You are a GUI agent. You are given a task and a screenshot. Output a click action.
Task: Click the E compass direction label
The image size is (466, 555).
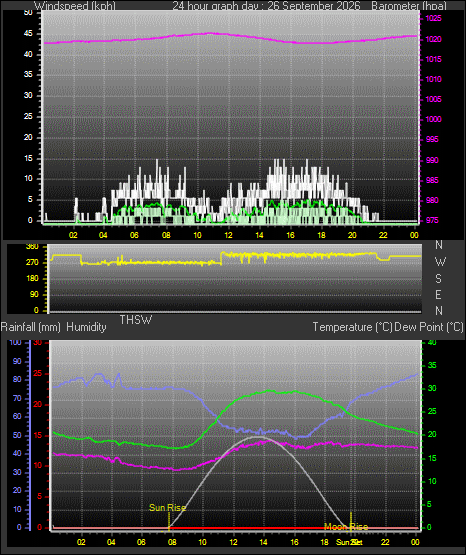tap(438, 294)
